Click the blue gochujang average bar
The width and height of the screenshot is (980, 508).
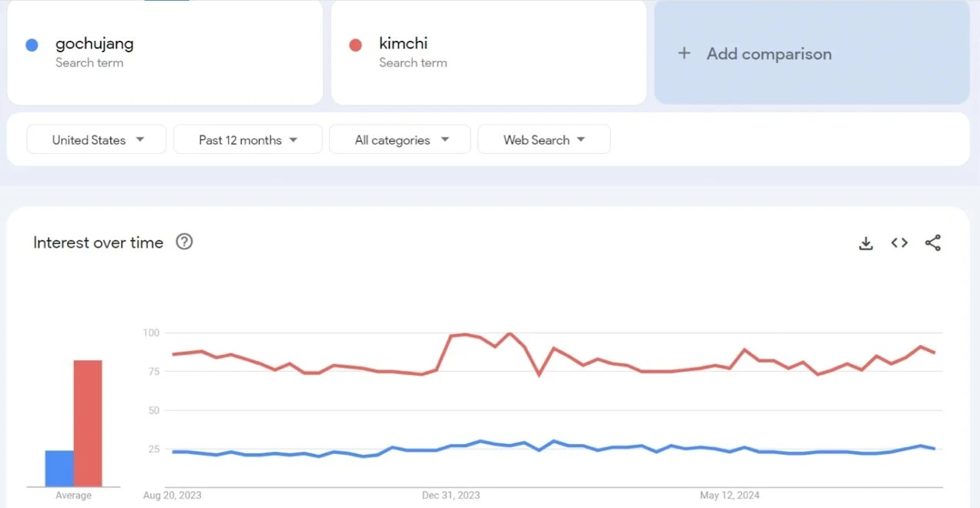[x=59, y=468]
